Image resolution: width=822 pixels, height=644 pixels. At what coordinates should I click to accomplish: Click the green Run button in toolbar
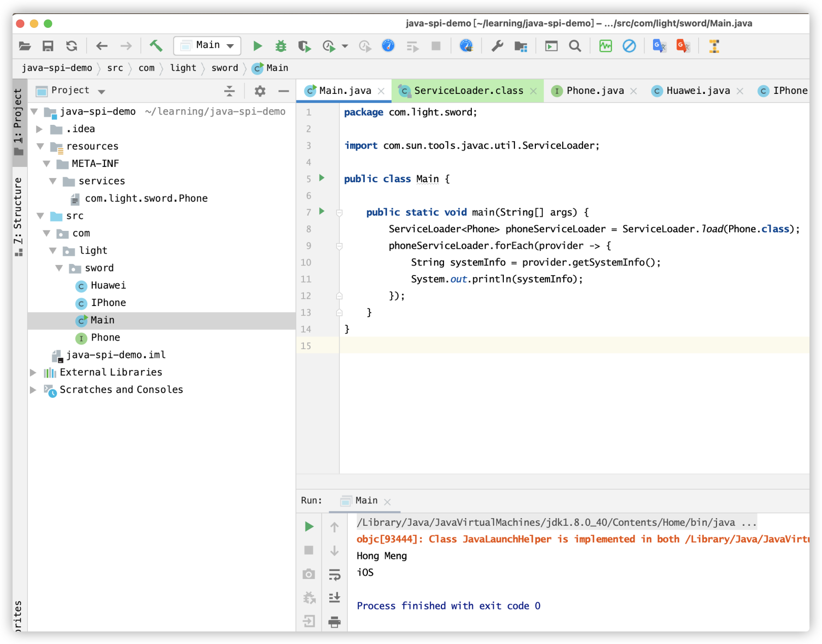click(257, 46)
